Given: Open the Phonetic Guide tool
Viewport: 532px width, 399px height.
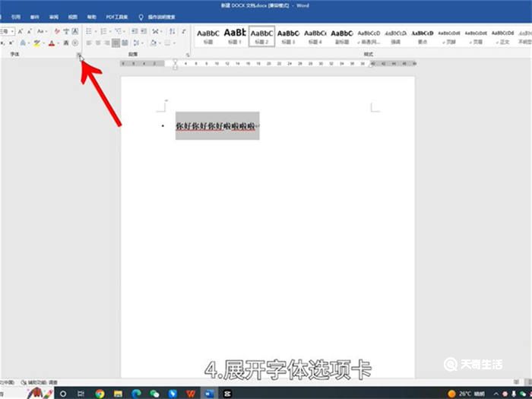Looking at the screenshot, I should point(66,32).
